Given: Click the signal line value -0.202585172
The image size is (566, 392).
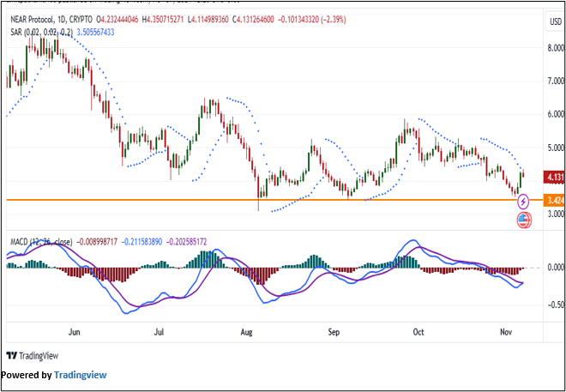Looking at the screenshot, I should click(187, 242).
